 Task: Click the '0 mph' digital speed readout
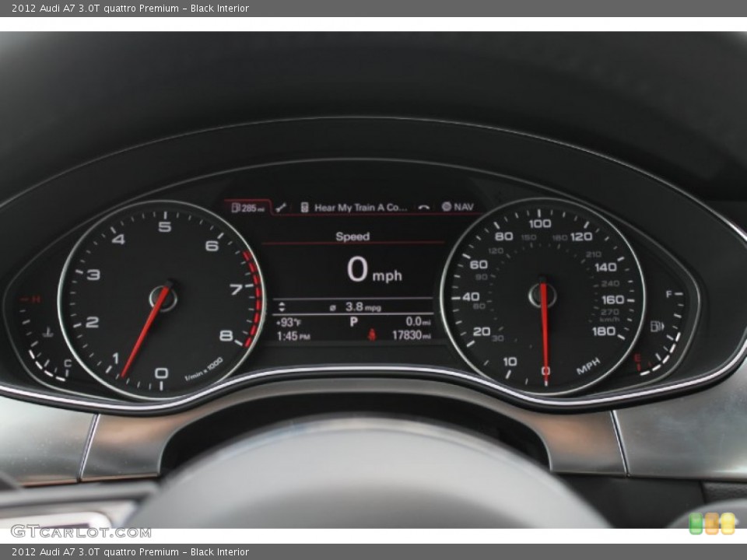tap(374, 270)
